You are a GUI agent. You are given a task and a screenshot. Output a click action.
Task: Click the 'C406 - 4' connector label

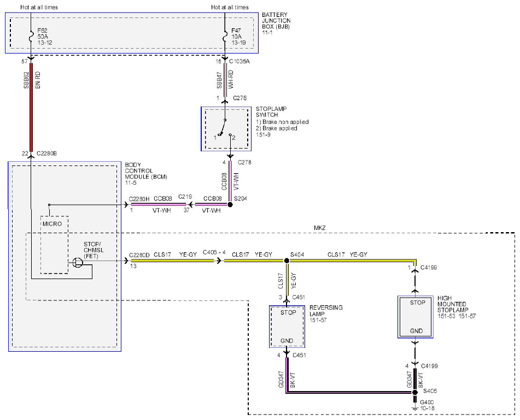(214, 252)
